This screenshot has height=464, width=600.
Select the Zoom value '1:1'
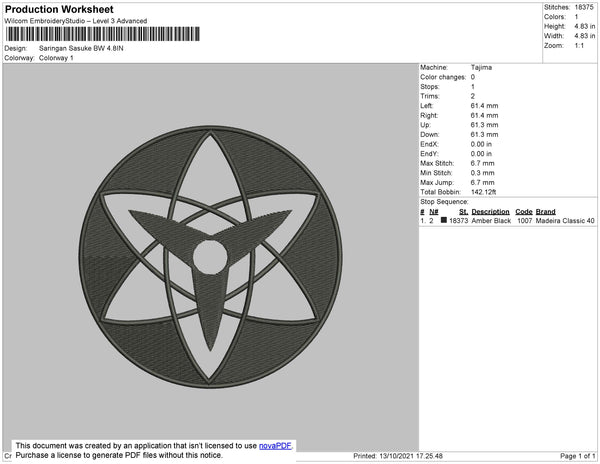point(579,46)
